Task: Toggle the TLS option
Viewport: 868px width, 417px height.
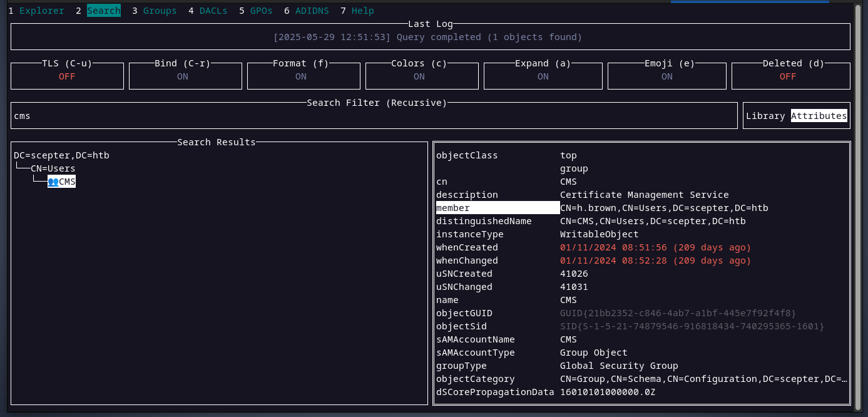Action: tap(67, 76)
